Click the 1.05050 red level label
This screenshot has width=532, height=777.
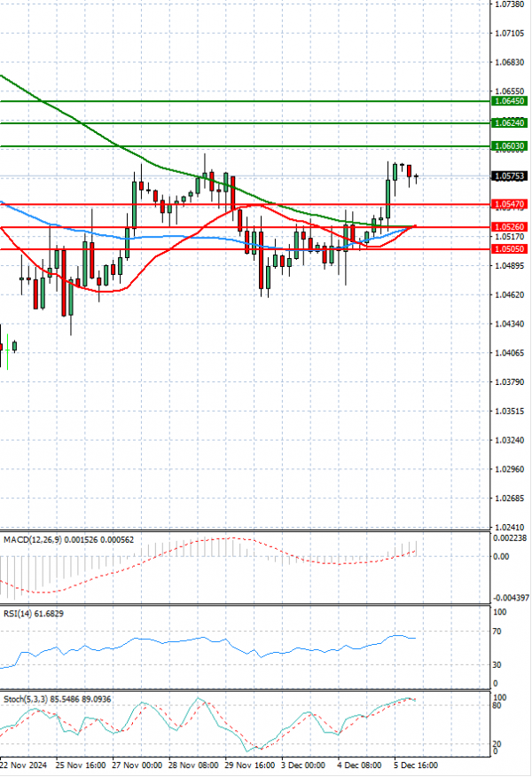tap(509, 249)
